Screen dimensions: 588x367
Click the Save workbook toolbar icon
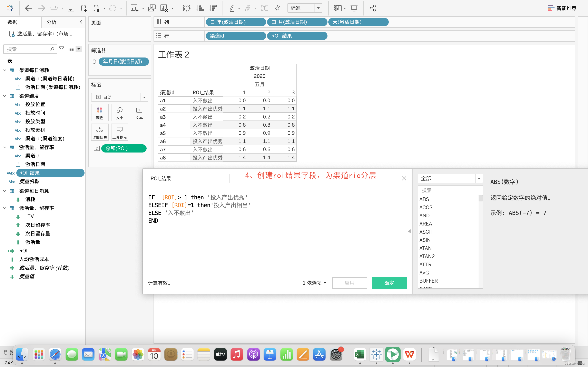click(x=71, y=8)
